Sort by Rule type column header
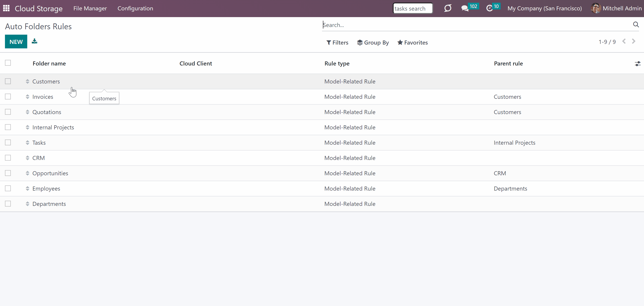 point(337,63)
